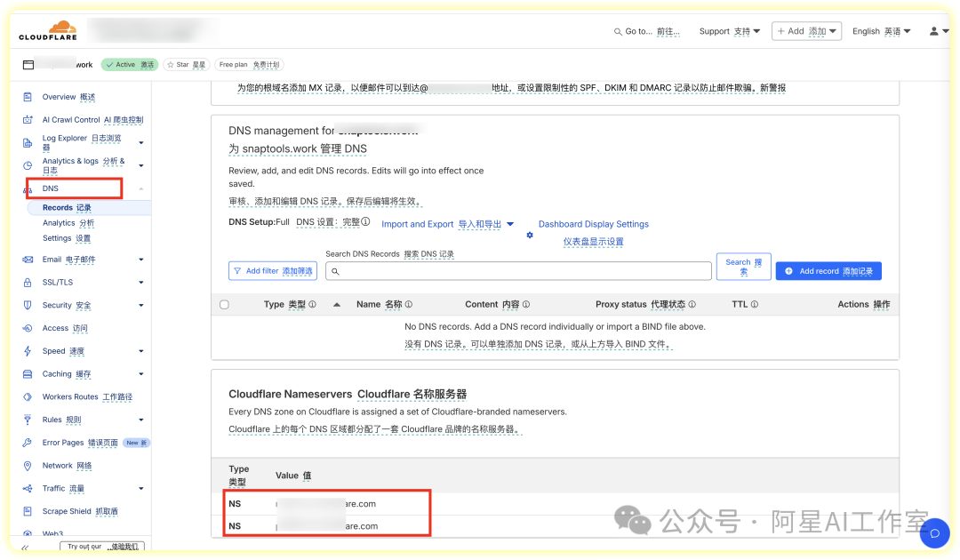Sort DNS records by Type column arrow
This screenshot has height=560, width=960.
click(337, 305)
